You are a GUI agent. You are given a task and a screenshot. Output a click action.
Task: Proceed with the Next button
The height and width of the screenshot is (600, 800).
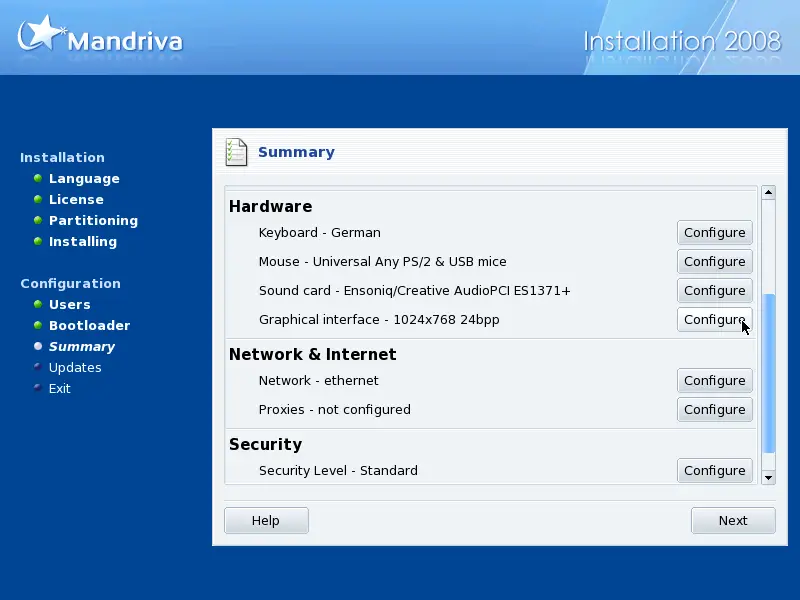pyautogui.click(x=733, y=520)
